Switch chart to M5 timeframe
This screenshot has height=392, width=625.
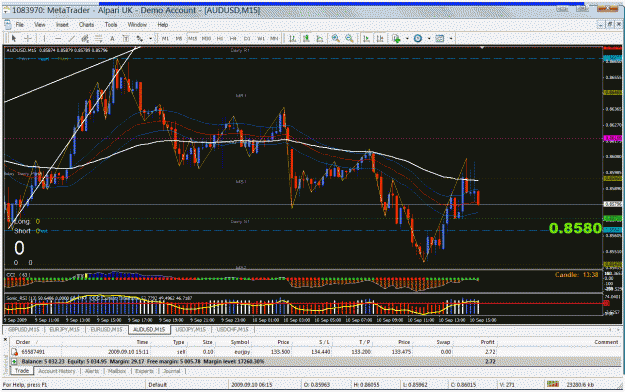pos(179,38)
